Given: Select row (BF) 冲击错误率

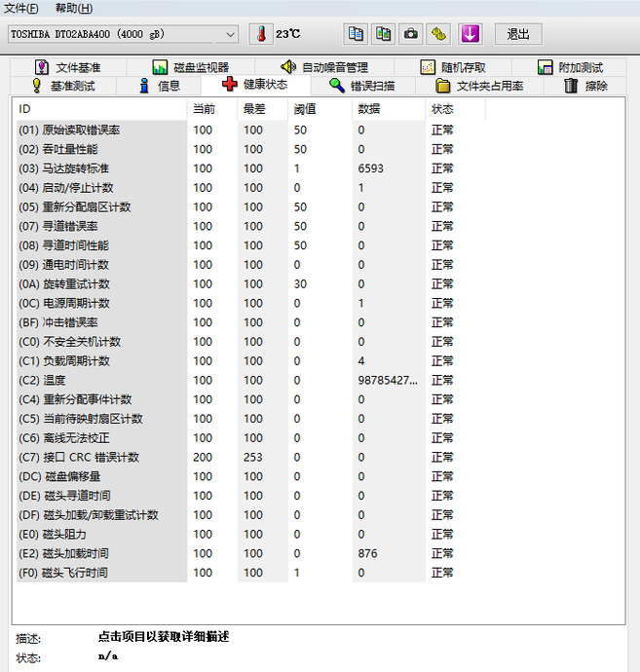Looking at the screenshot, I should (250, 322).
